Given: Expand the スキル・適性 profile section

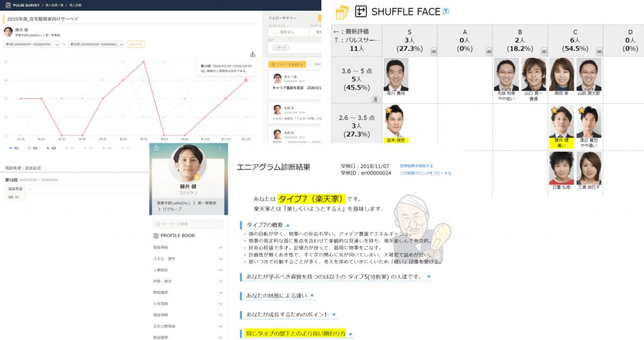Looking at the screenshot, I should click(x=188, y=258).
